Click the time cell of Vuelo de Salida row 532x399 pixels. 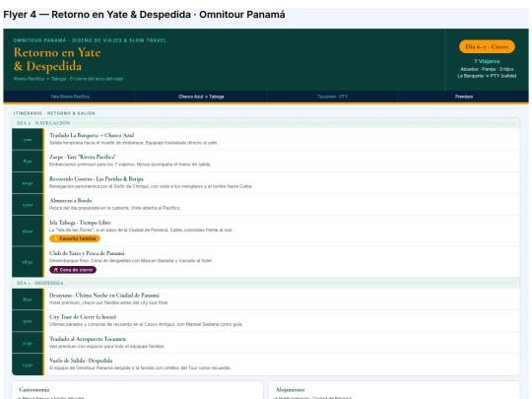click(28, 365)
